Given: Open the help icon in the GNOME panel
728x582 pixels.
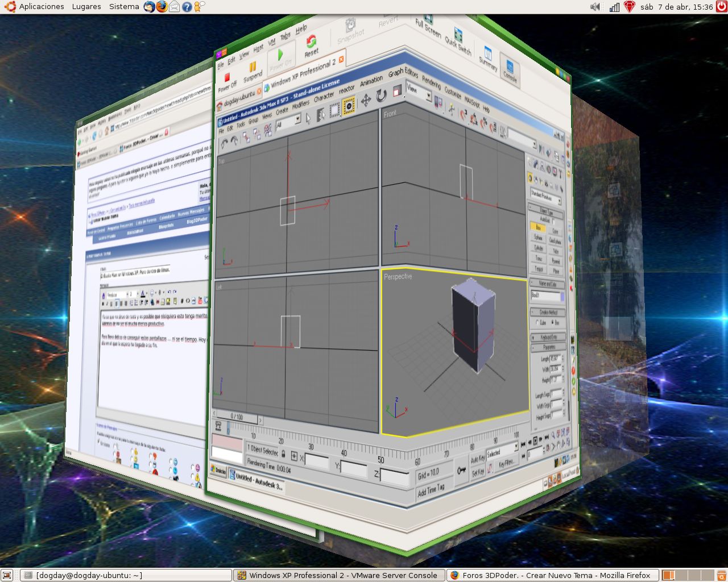Looking at the screenshot, I should (x=187, y=7).
